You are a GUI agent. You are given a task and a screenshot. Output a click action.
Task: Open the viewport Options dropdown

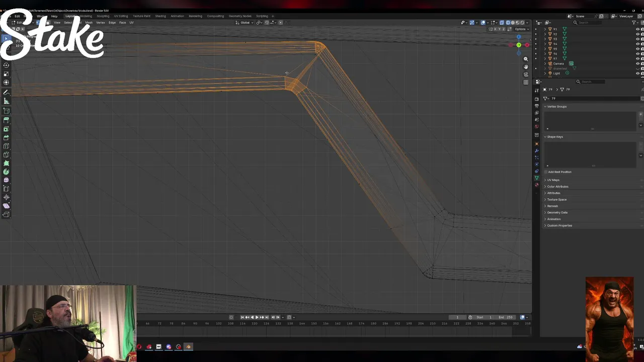click(x=521, y=29)
